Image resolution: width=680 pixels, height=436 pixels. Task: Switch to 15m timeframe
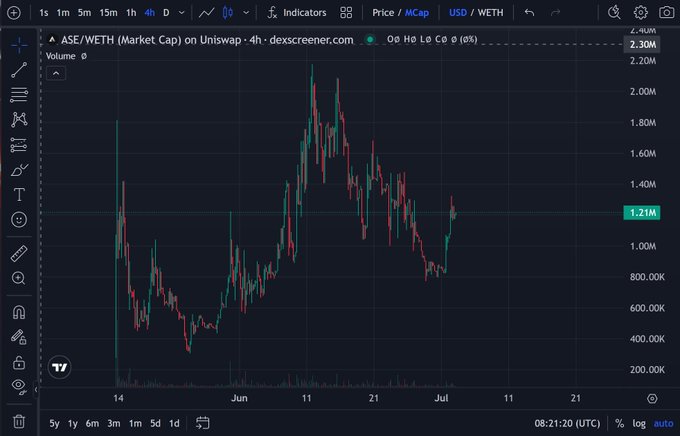pyautogui.click(x=108, y=13)
